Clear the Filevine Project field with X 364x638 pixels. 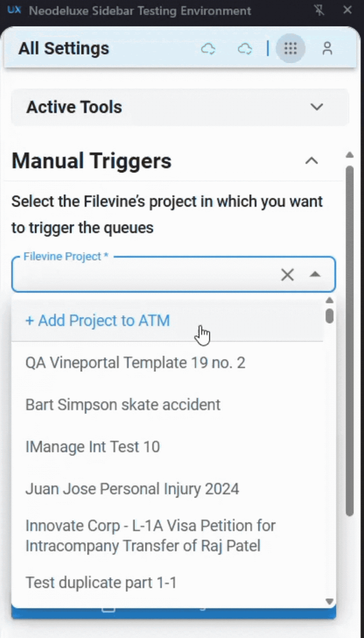tap(287, 274)
